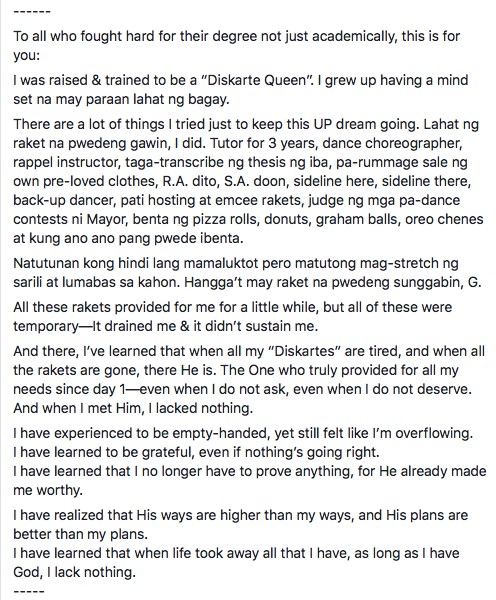Click the paragraph starting "All these rakets provided"
The width and height of the screenshot is (496, 600).
[233, 317]
